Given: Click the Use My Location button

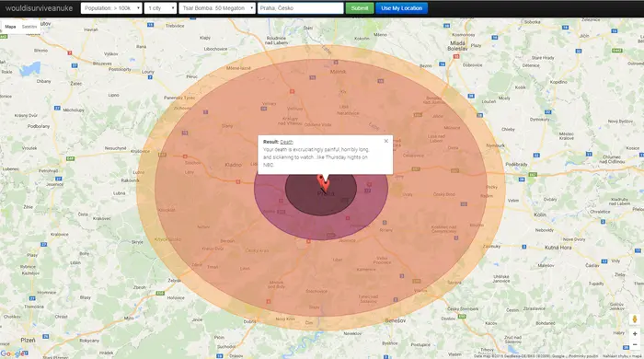Looking at the screenshot, I should pos(401,8).
